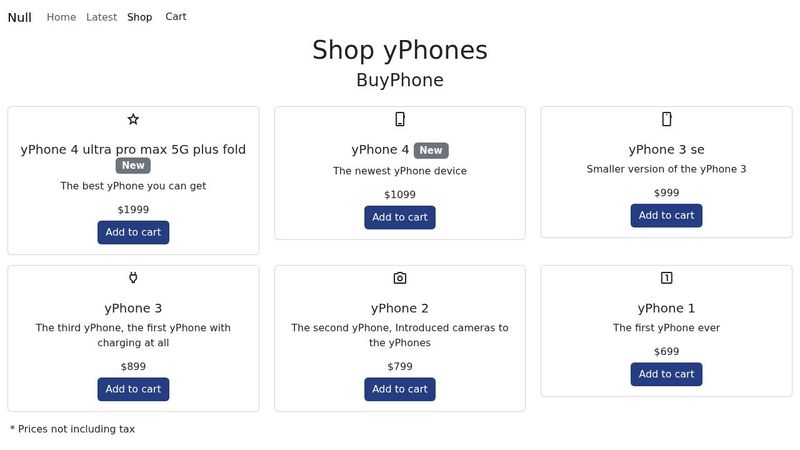Click the phone icon above yPhone 4

click(x=400, y=119)
